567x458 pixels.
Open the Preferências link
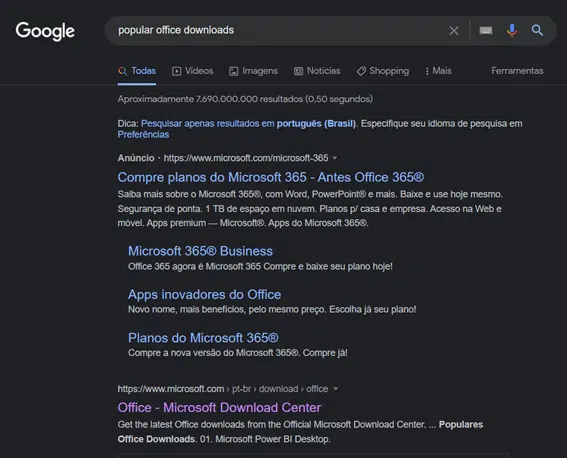(143, 134)
